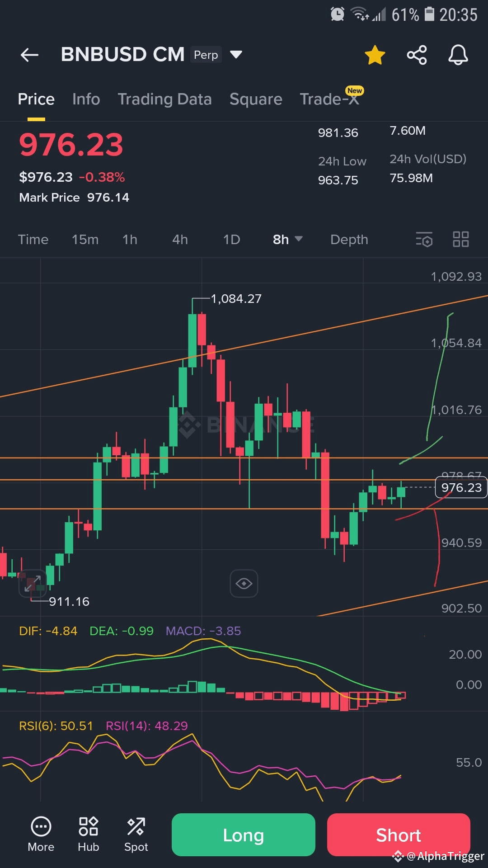Expand the 8h timeframe dropdown
The width and height of the screenshot is (488, 868).
[287, 239]
